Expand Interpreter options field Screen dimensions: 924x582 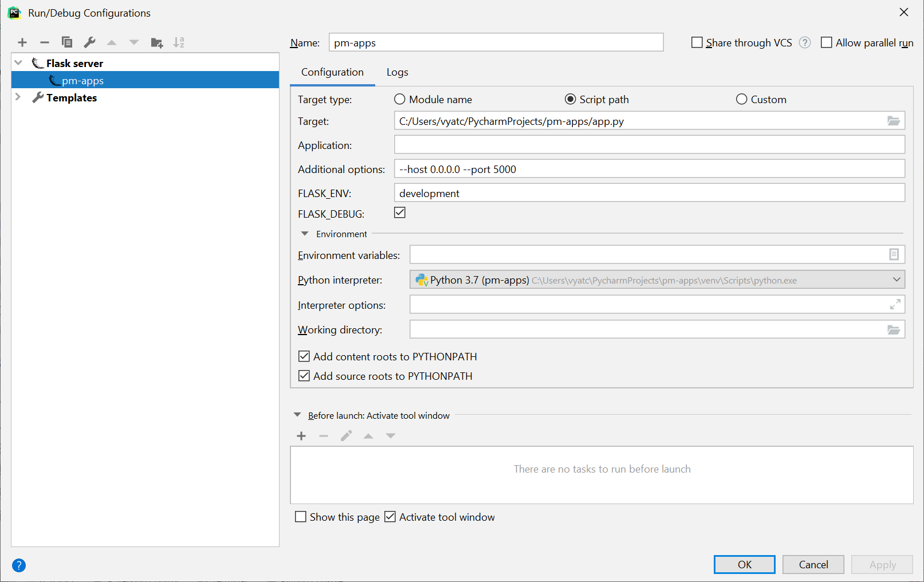click(895, 304)
